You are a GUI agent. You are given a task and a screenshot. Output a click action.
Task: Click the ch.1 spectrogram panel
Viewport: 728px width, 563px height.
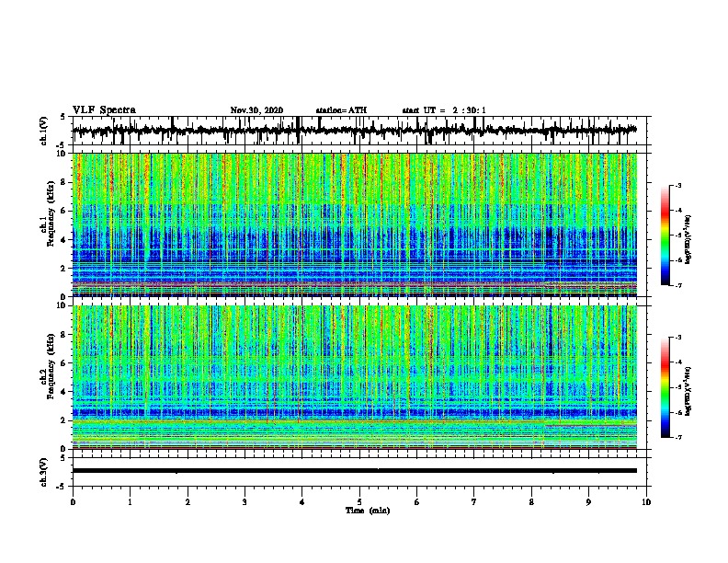354,224
